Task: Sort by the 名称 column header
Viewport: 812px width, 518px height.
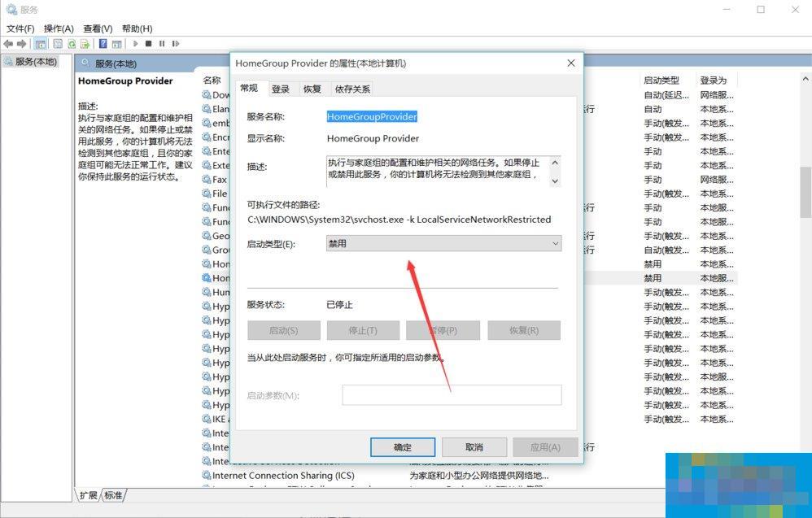Action: pos(212,81)
